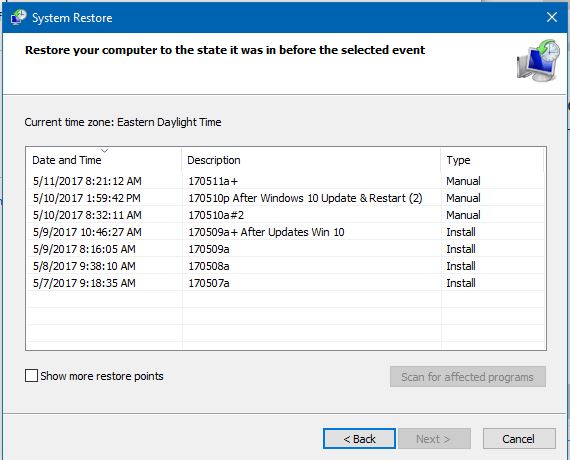The image size is (570, 460).
Task: Click the computer restore clock icon
Action: click(538, 61)
